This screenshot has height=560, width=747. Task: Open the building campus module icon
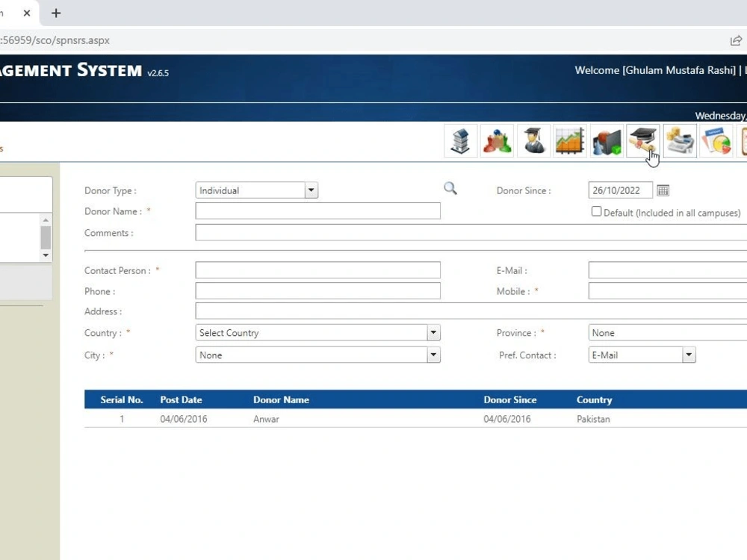coord(460,141)
